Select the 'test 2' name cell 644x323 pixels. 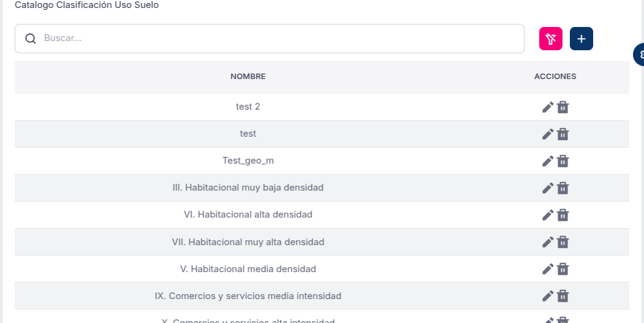(x=248, y=107)
